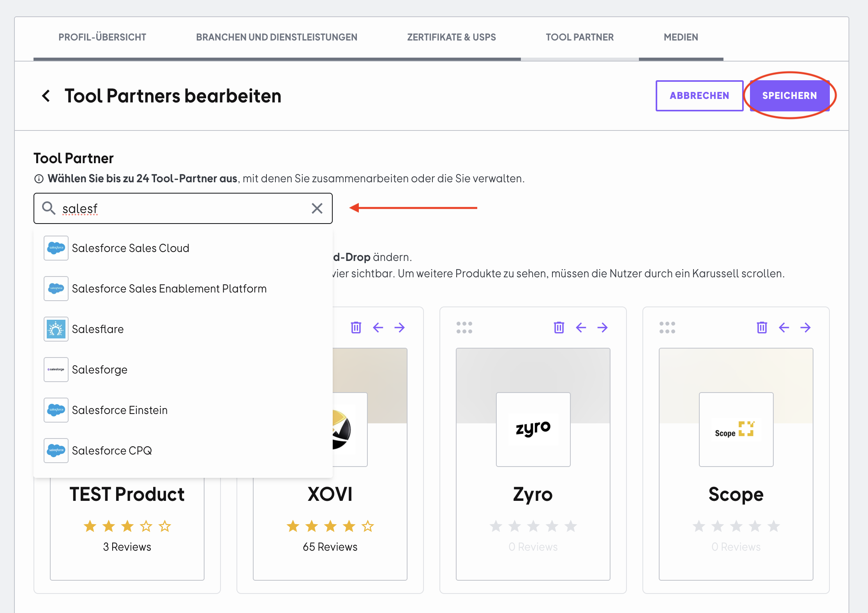Screen dimensions: 868x613
Task: Select Salesforce Sales Cloud from the suggestions
Action: (183, 248)
